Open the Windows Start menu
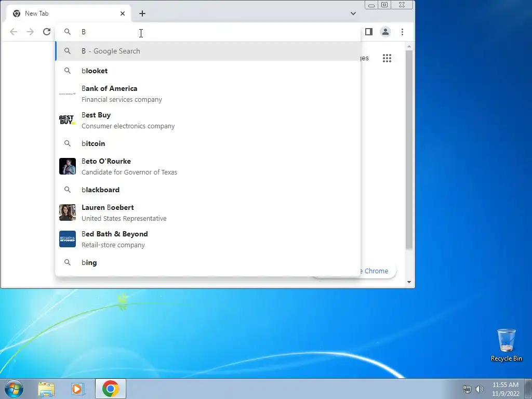The width and height of the screenshot is (532, 399). (x=14, y=389)
